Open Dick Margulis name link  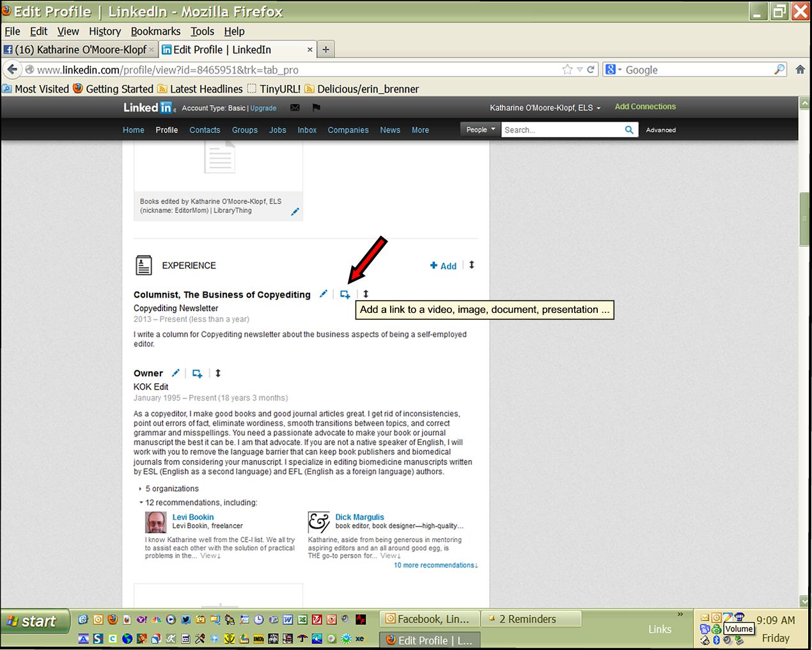[360, 517]
